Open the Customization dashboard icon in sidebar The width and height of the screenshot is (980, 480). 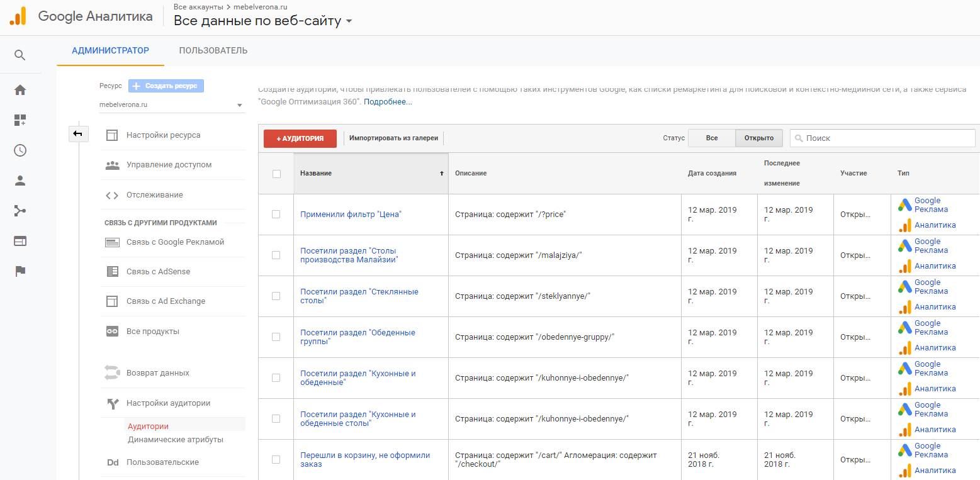point(20,120)
